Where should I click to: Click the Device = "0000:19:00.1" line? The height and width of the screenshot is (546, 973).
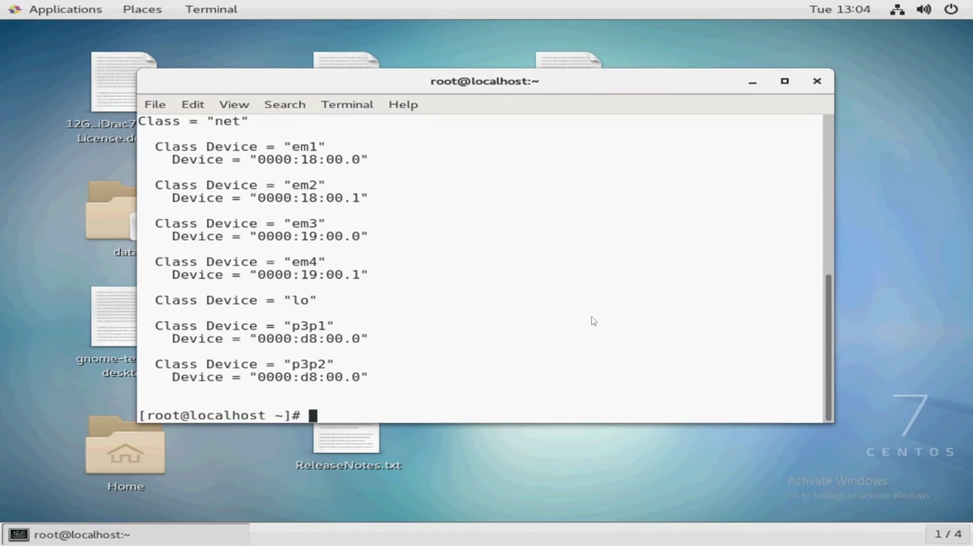pos(269,275)
